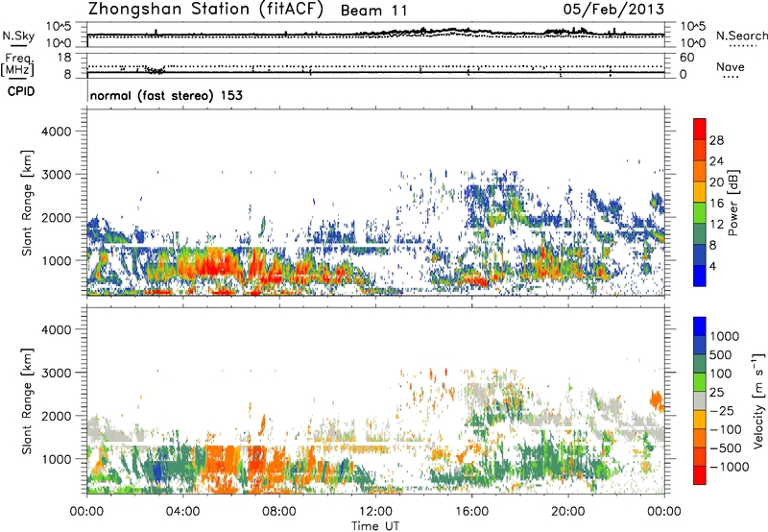Click the '-1000' velocity colorbar value
The height and width of the screenshot is (532, 768).
(x=730, y=467)
